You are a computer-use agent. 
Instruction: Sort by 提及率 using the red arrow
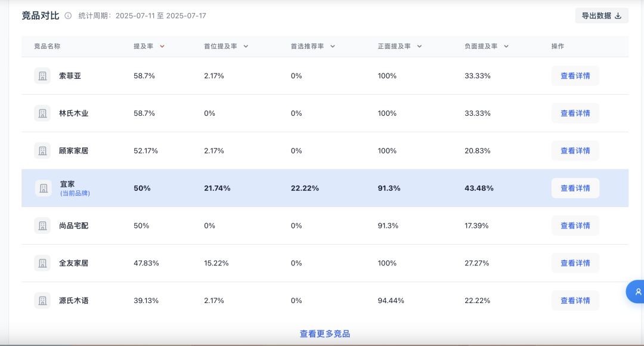pos(162,47)
